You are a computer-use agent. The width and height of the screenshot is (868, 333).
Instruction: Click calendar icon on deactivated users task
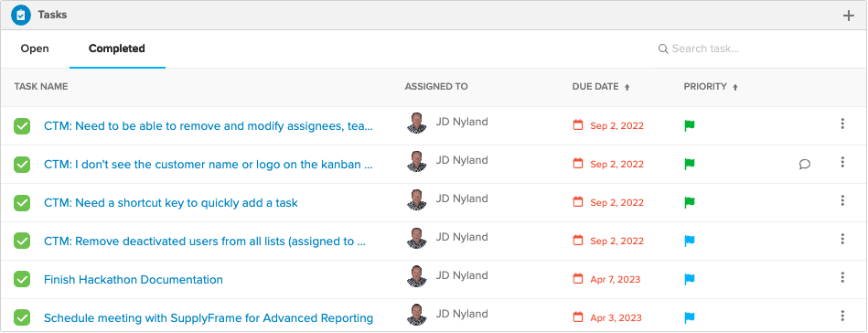pos(578,241)
